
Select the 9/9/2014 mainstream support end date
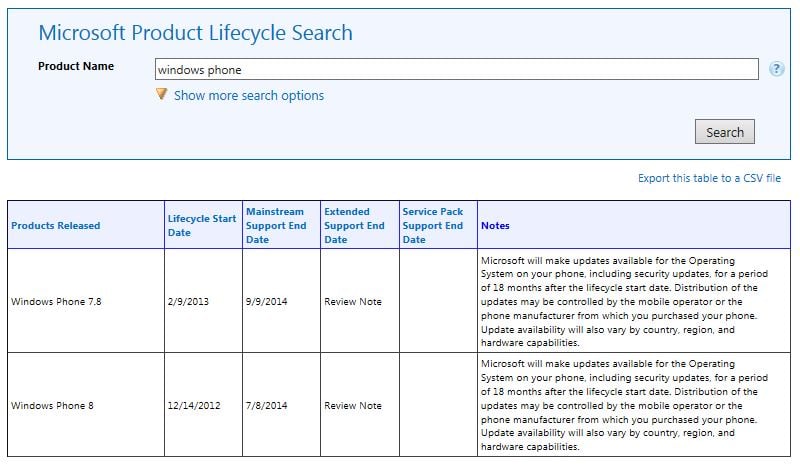coord(266,302)
